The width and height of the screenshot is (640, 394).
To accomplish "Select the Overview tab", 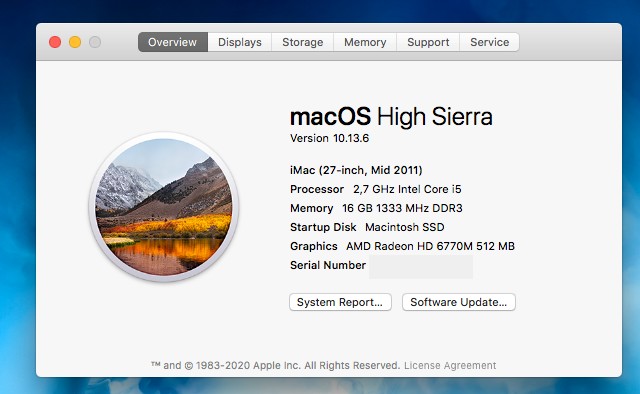I will click(173, 42).
